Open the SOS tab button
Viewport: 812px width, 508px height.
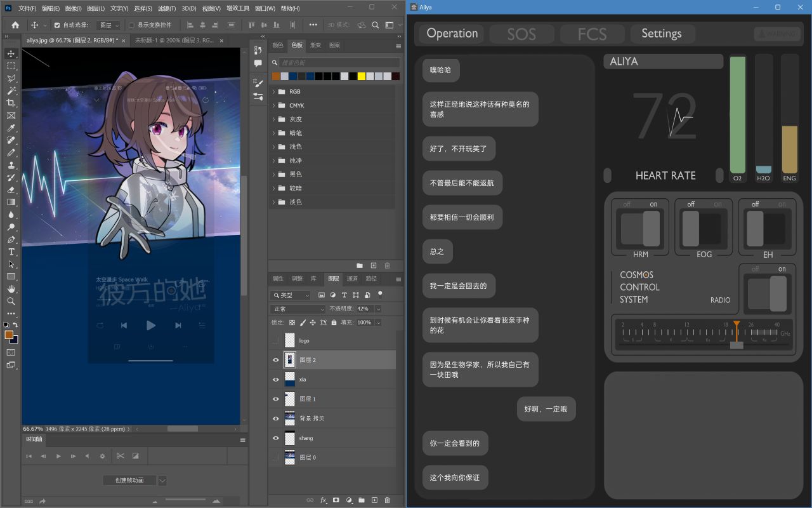click(x=521, y=34)
